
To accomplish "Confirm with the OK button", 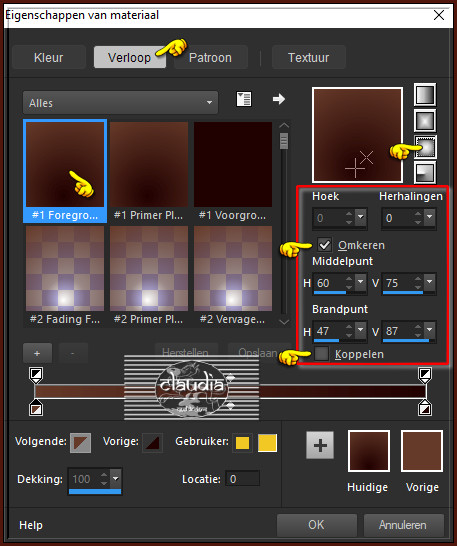I will (x=317, y=525).
